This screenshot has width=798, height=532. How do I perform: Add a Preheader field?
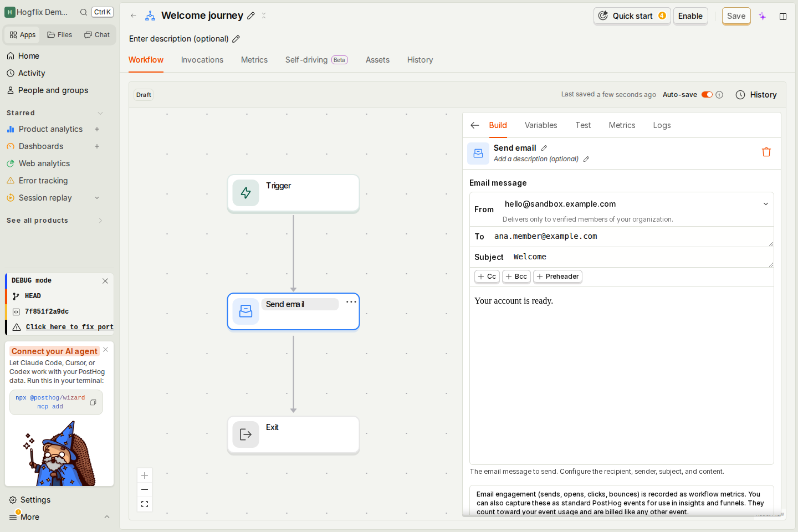(x=557, y=277)
